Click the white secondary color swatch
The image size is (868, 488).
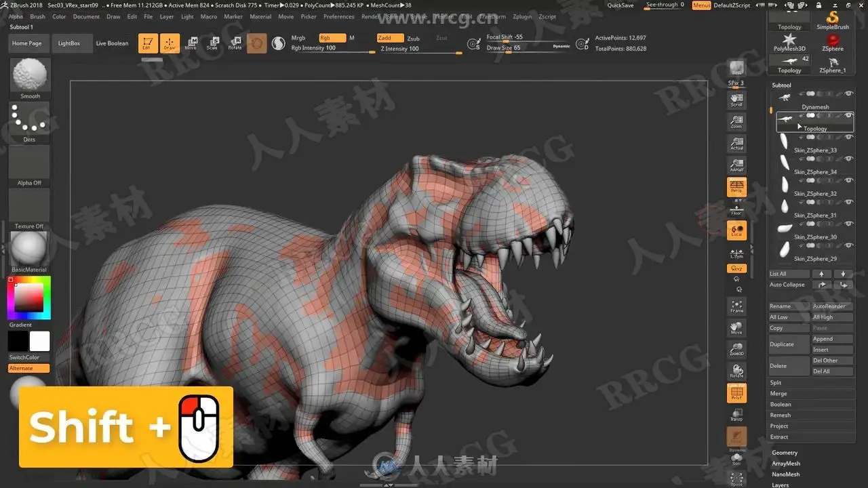coord(40,341)
